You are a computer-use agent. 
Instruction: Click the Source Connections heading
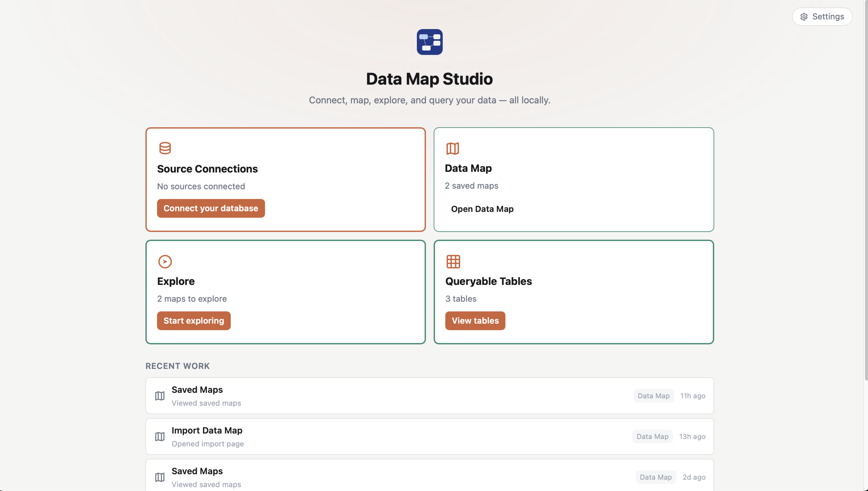coord(207,169)
